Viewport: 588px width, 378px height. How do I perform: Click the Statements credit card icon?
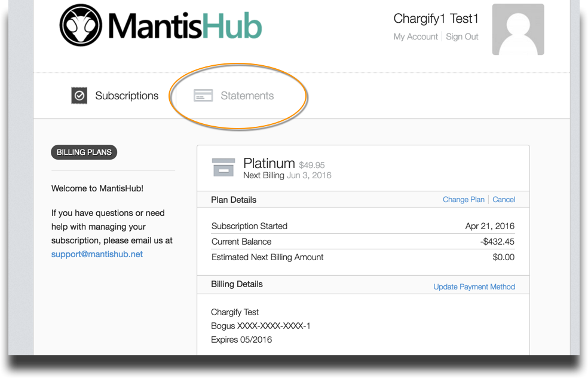click(203, 96)
